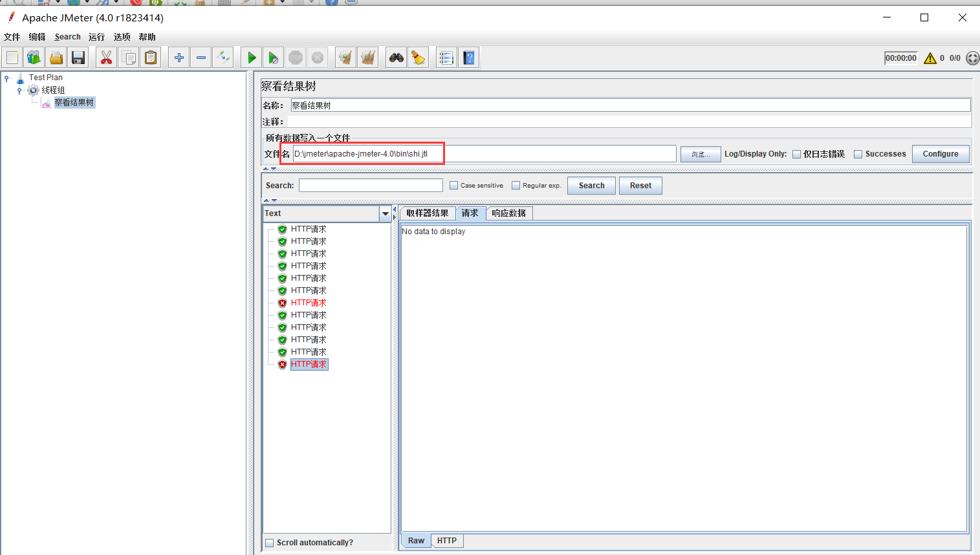Select the Raw bottom tab
Viewport: 980px width, 555px height.
[x=417, y=541]
